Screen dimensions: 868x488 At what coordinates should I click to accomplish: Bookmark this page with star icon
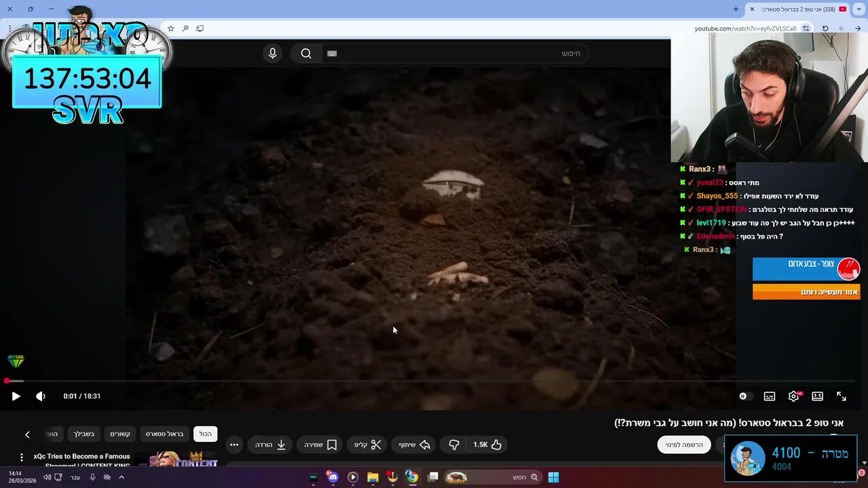point(171,28)
